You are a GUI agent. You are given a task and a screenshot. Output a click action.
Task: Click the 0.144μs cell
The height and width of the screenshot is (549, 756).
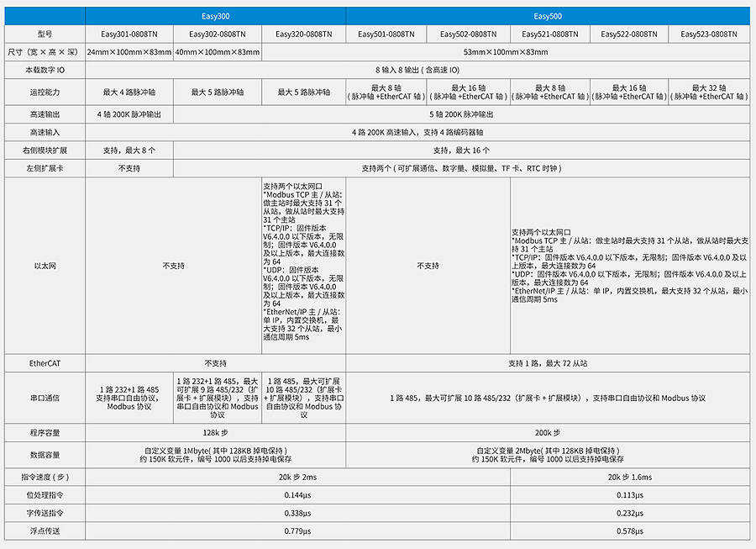point(297,495)
